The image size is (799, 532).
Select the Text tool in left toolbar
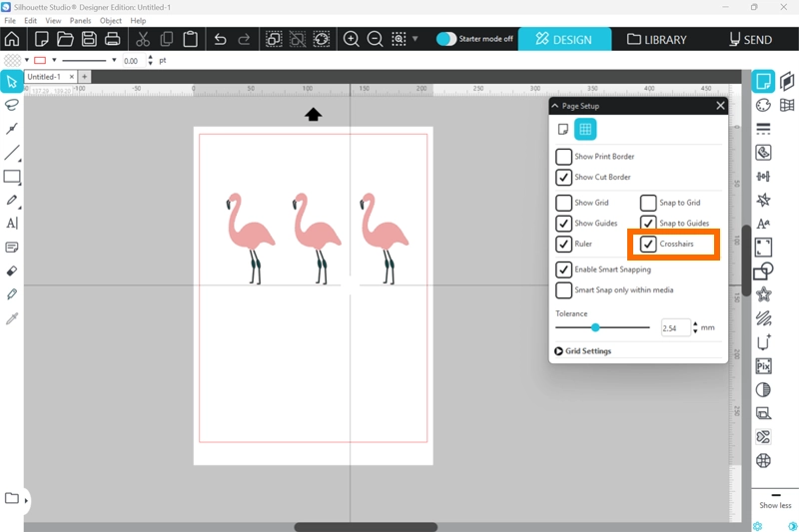[12, 224]
